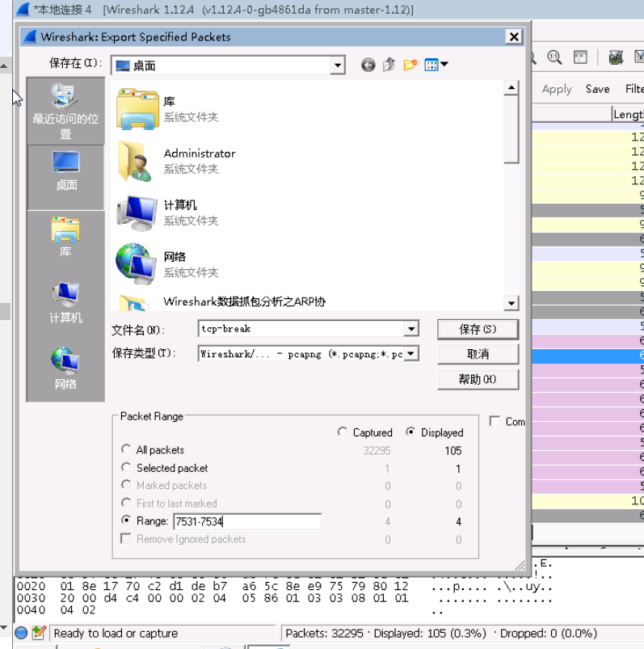Open 网络 system folder in file list
Image resolution: width=644 pixels, height=649 pixels.
click(167, 264)
